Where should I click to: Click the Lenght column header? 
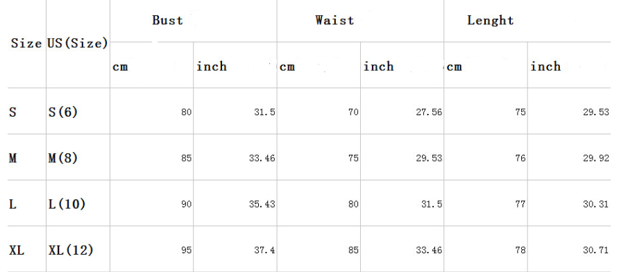tap(491, 21)
